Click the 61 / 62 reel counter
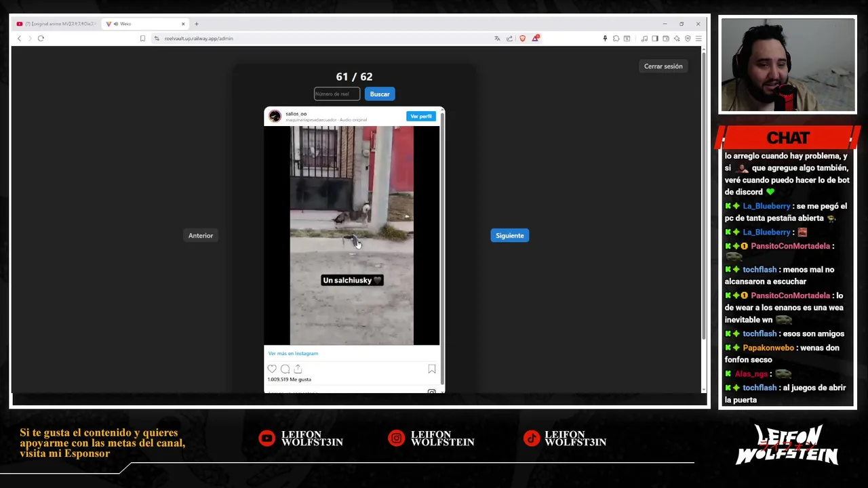 (354, 77)
